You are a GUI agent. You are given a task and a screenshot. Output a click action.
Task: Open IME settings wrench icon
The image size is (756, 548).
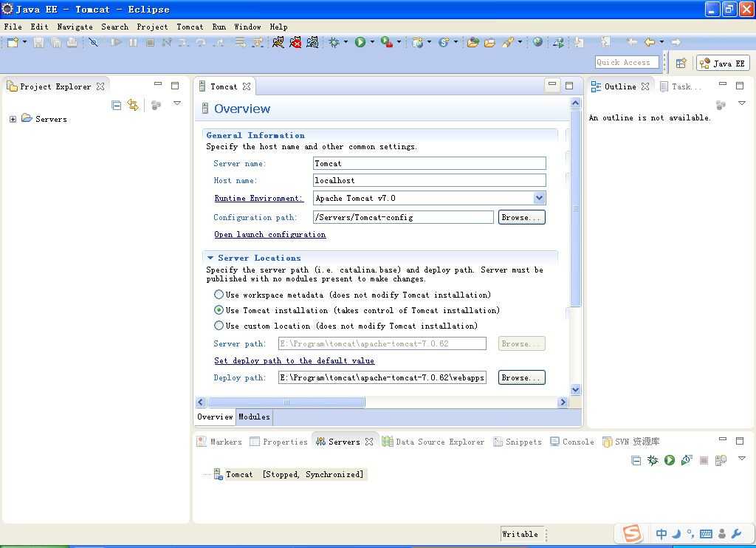pos(736,533)
